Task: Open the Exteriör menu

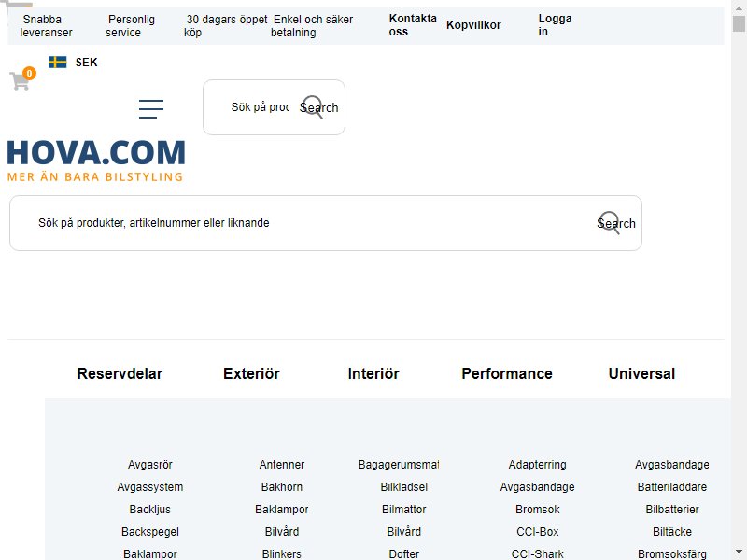Action: point(251,374)
